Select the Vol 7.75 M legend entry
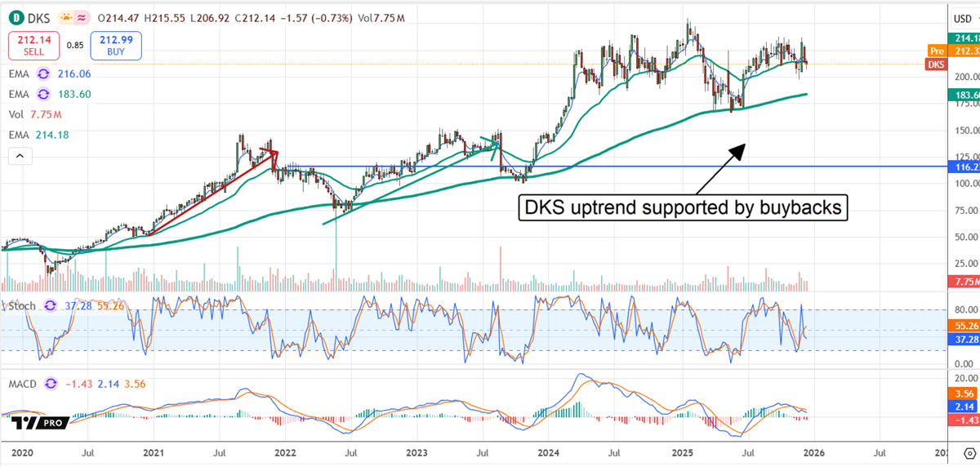Screen dimensions: 980x467 click(x=33, y=113)
